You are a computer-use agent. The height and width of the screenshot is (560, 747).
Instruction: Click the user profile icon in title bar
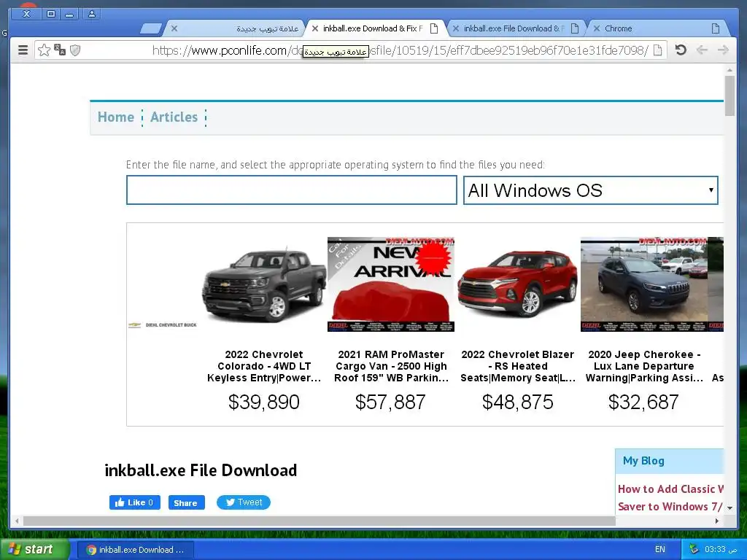pyautogui.click(x=92, y=14)
